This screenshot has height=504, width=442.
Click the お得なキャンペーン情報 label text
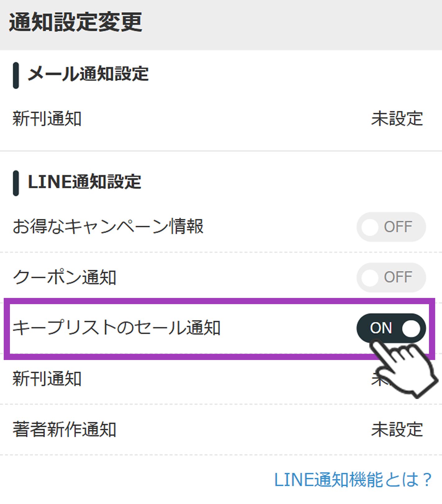pyautogui.click(x=108, y=226)
